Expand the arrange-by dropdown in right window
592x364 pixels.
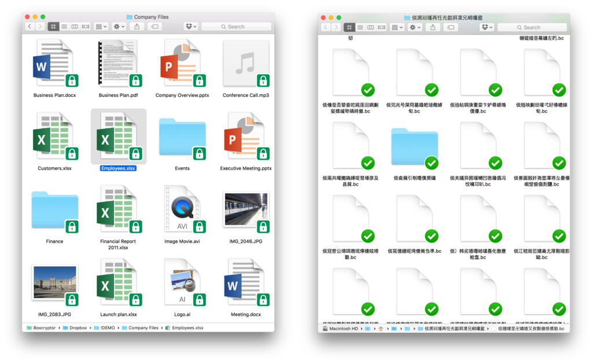pyautogui.click(x=397, y=27)
